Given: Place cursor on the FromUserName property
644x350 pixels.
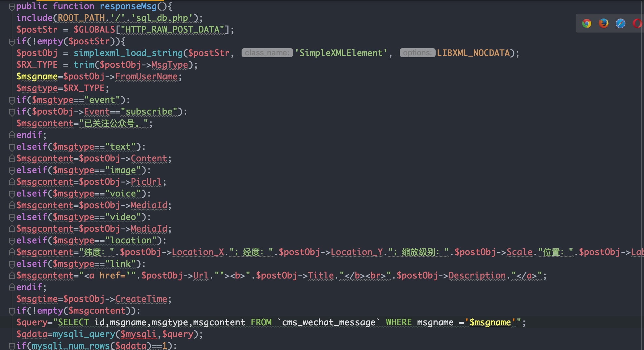Looking at the screenshot, I should tap(146, 76).
